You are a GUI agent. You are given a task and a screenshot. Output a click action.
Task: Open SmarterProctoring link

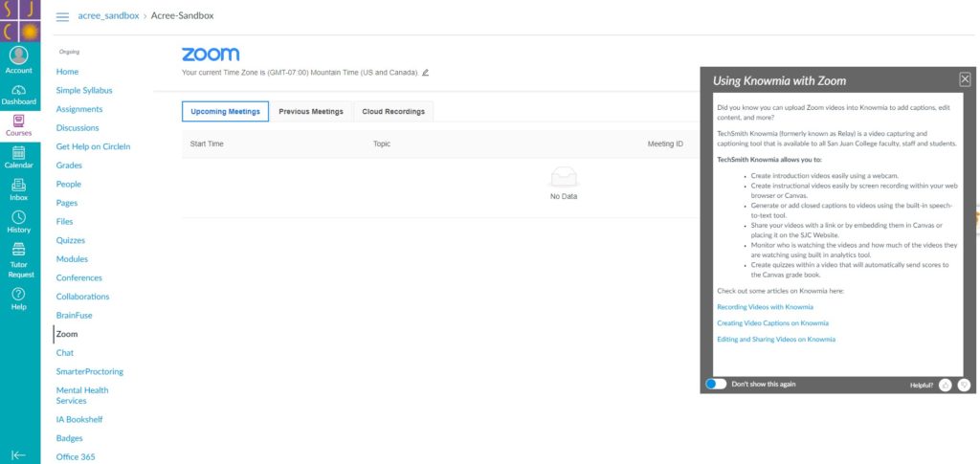coord(90,371)
